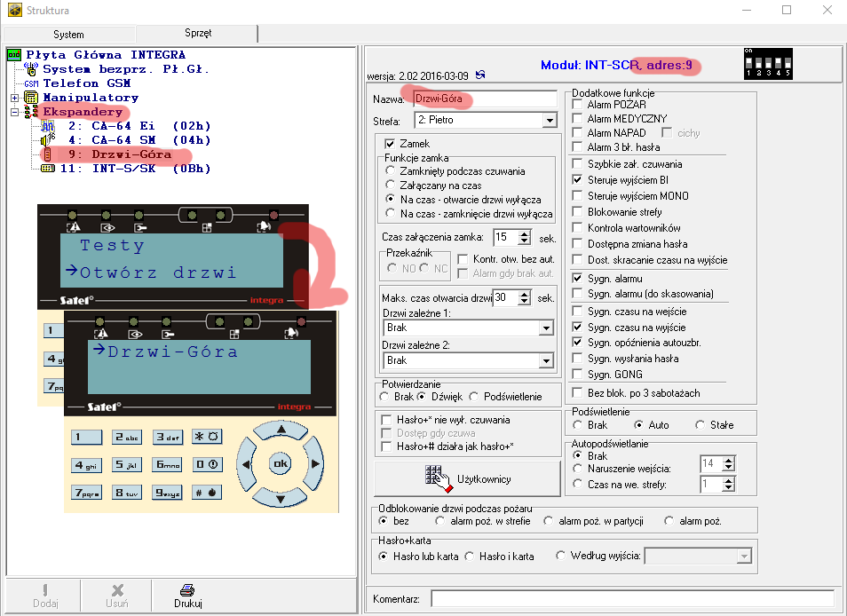
Task: Increase Czas załączenia zamka value
Action: [x=525, y=233]
